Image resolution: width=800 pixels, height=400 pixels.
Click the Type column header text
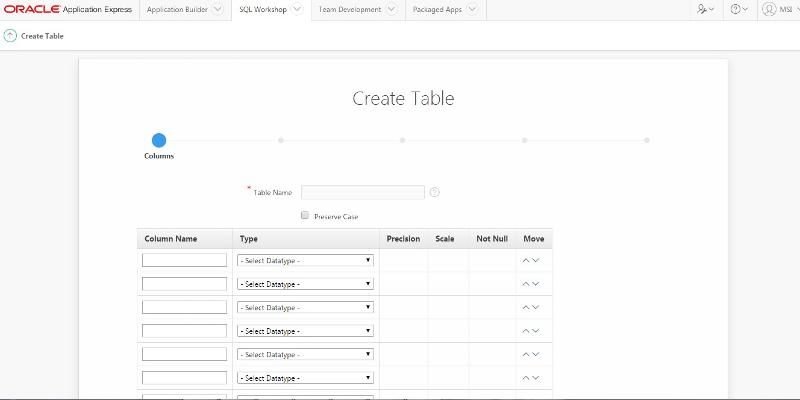tap(248, 239)
